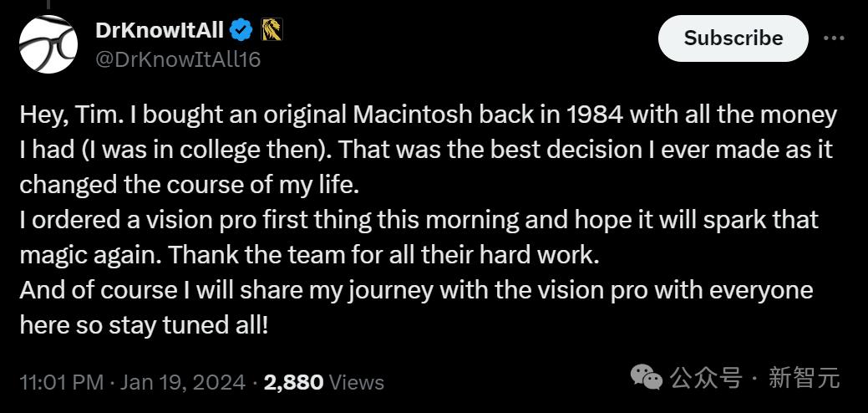Image resolution: width=868 pixels, height=413 pixels.
Task: Click the blue verified checkmark badge
Action: coord(241,31)
